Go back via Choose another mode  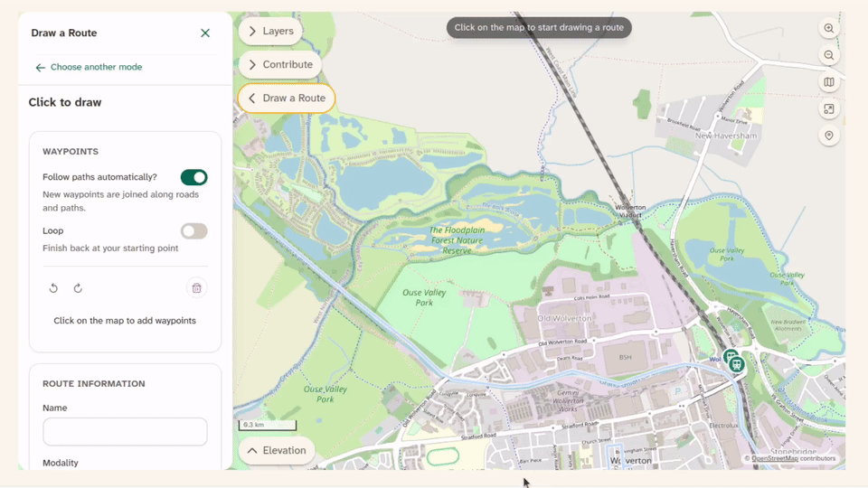coord(89,67)
